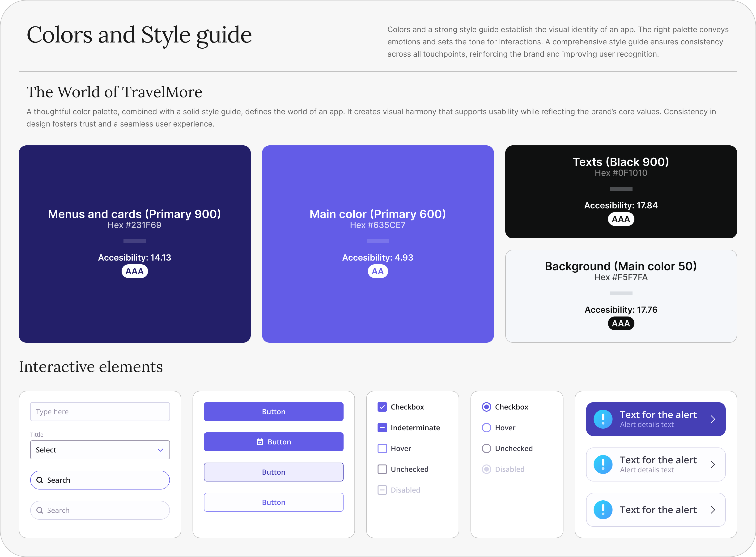This screenshot has width=756, height=557.
Task: Tick the Unchecked checkbox
Action: point(382,469)
